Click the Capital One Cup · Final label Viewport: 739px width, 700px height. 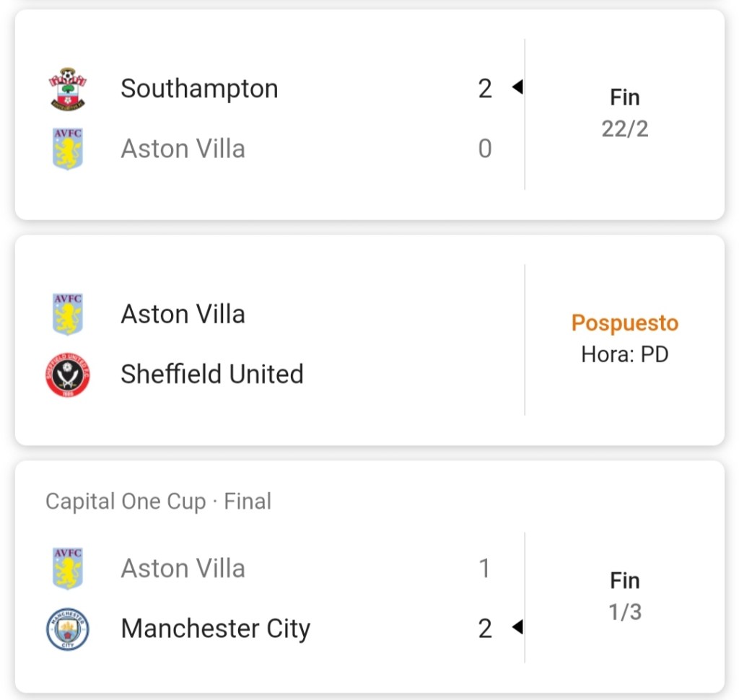[x=158, y=501]
